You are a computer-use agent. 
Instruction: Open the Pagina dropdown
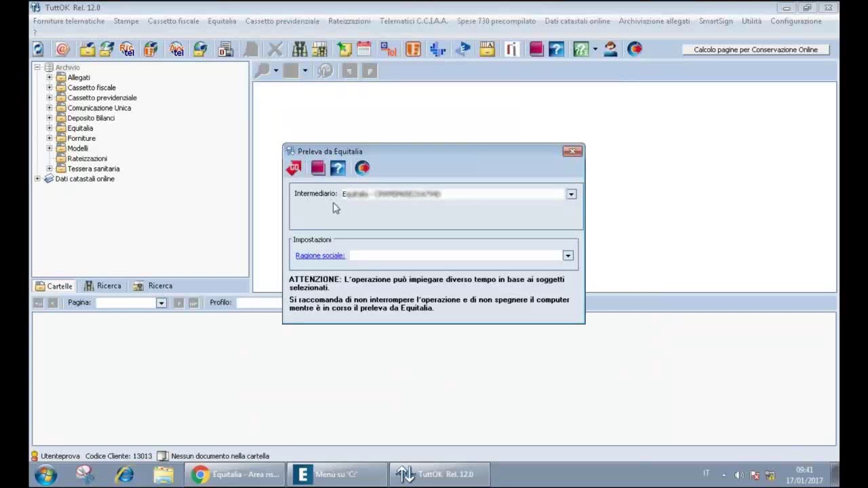coord(161,303)
